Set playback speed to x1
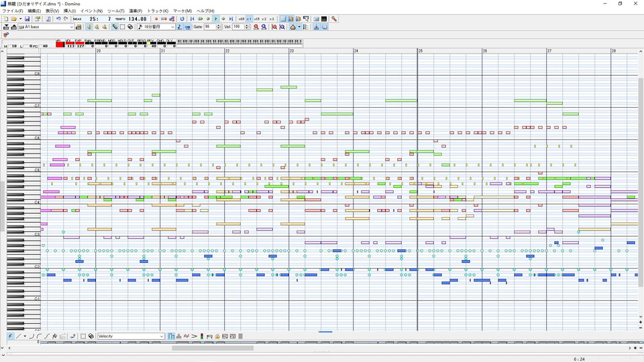The width and height of the screenshot is (644, 362). tap(249, 19)
